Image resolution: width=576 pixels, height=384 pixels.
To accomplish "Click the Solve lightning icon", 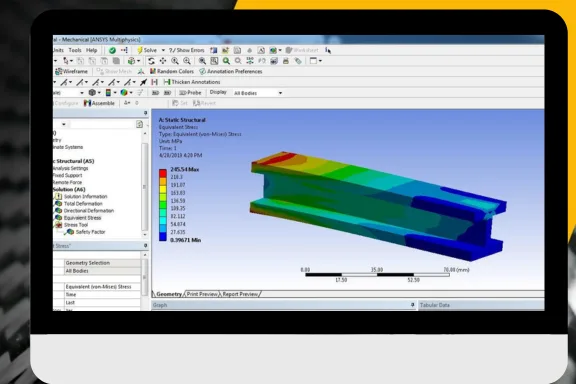I will [140, 50].
